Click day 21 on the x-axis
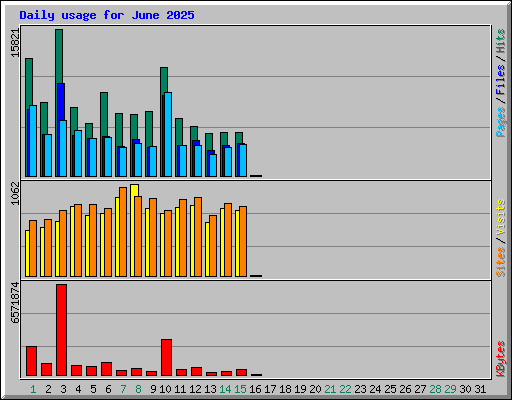 coord(330,389)
